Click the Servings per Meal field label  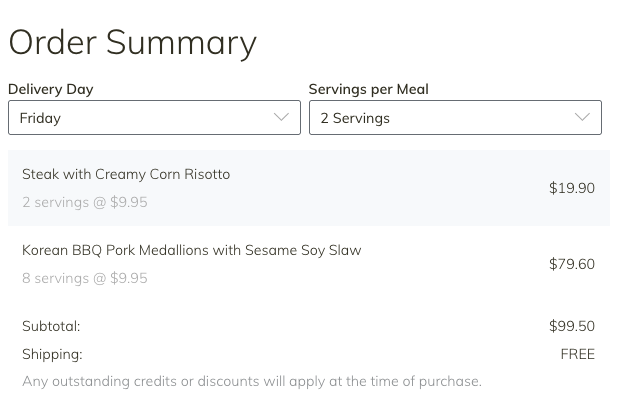[x=369, y=89]
